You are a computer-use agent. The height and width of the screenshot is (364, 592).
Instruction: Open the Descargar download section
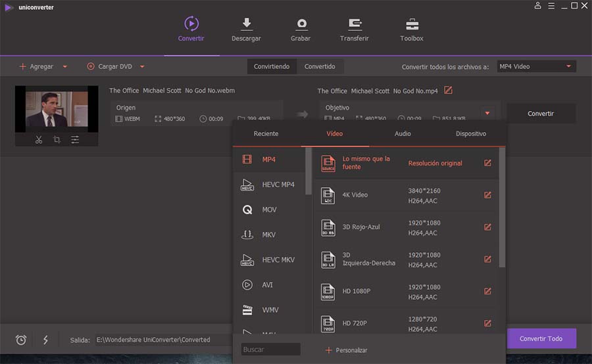pos(246,30)
